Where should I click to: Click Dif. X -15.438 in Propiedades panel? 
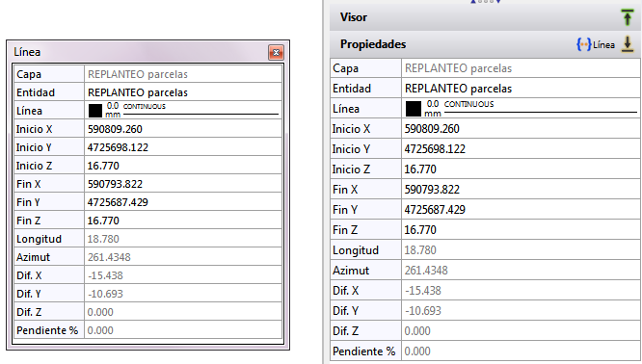521,291
